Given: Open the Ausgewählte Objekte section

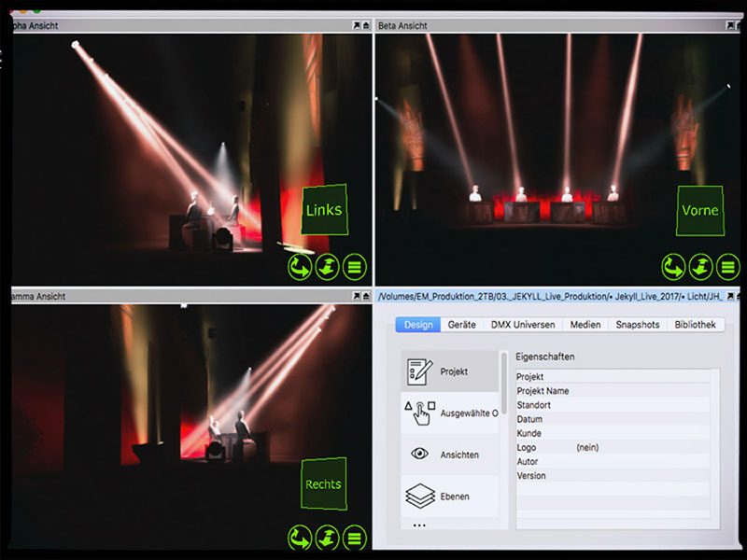Looking at the screenshot, I should click(450, 413).
